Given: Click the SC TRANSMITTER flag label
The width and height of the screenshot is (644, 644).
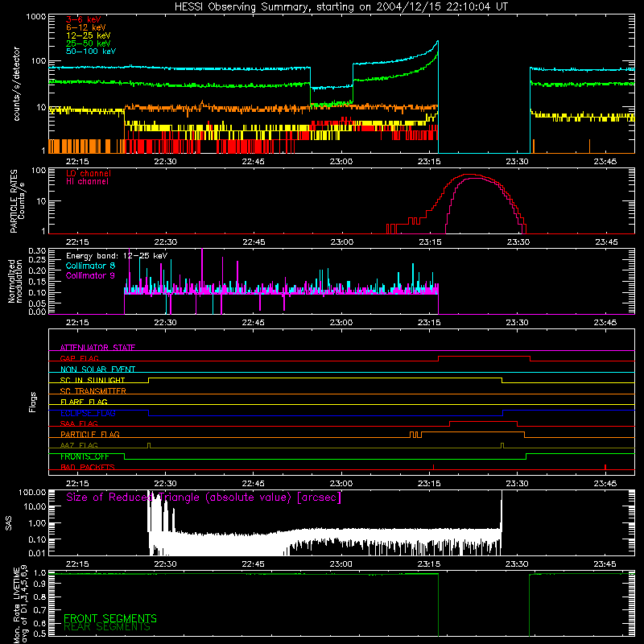Looking at the screenshot, I should coord(93,391).
